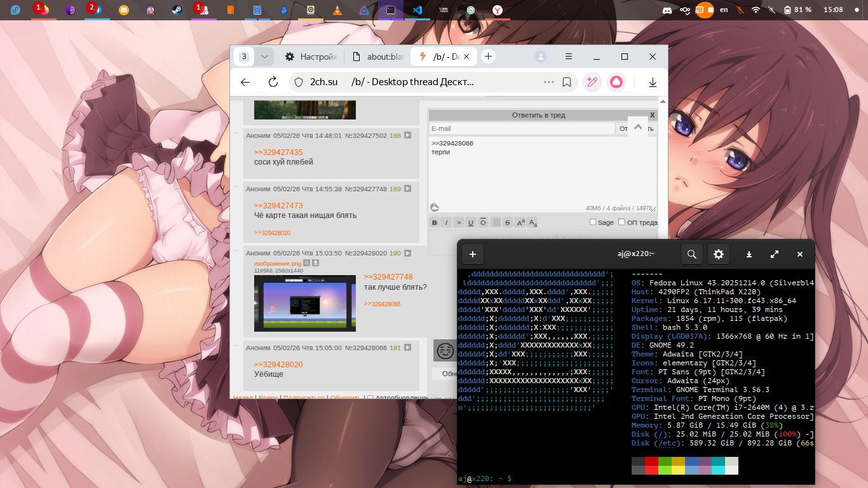Click the Bold formatting button in reply form

pyautogui.click(x=435, y=222)
